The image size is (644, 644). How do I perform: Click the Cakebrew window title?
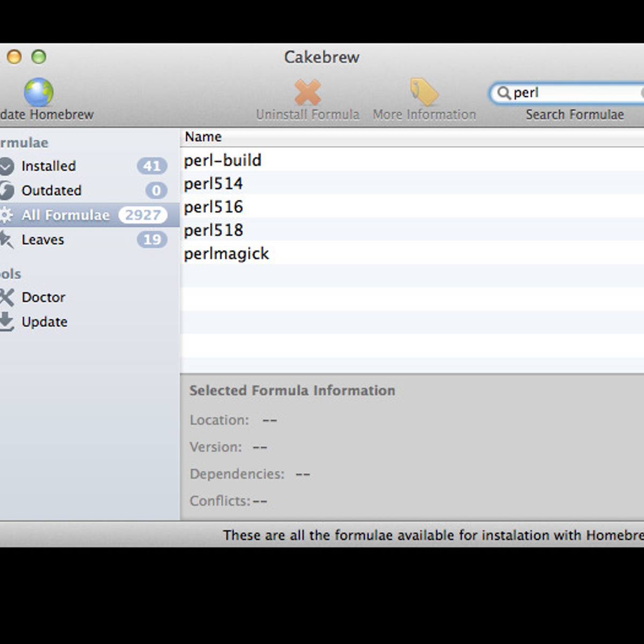tap(321, 57)
